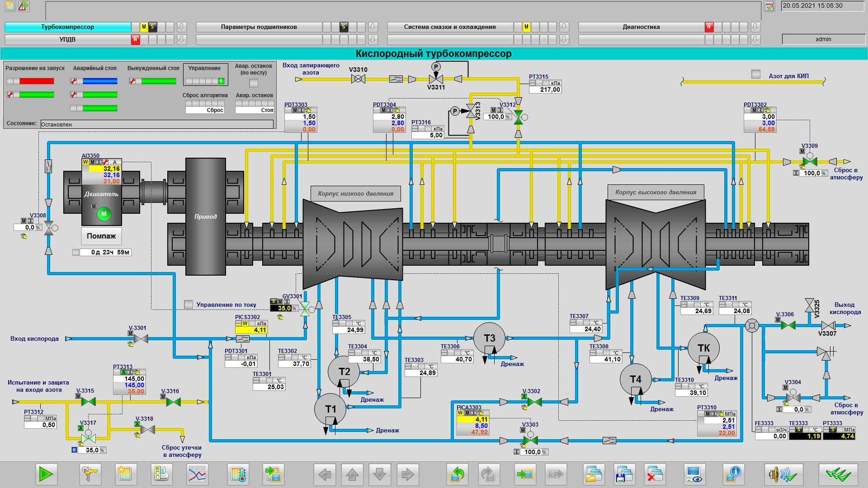The image size is (868, 488).
Task: Click the left navigation arrow in the bottom toolbar
Action: point(325,474)
